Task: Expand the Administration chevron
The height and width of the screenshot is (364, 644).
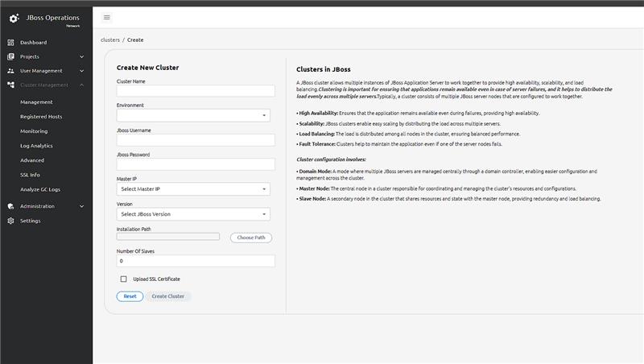Action: 82,206
